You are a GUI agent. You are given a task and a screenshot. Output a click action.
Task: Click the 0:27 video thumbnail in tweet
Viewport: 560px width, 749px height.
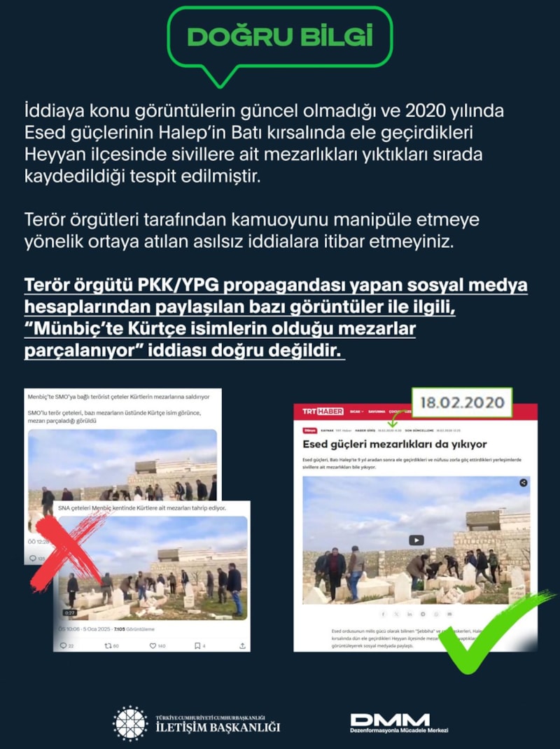tap(153, 568)
